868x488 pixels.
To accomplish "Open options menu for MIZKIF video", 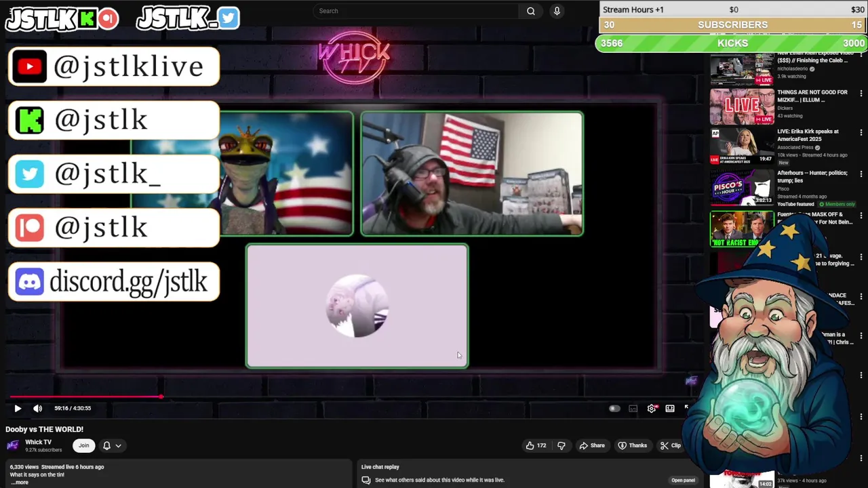I will 861,94.
